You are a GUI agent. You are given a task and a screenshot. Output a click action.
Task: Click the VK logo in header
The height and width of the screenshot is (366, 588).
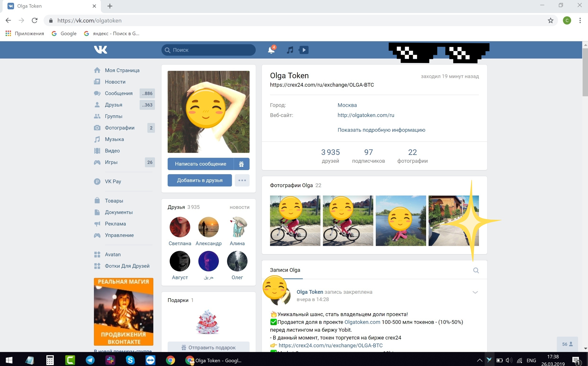(101, 50)
